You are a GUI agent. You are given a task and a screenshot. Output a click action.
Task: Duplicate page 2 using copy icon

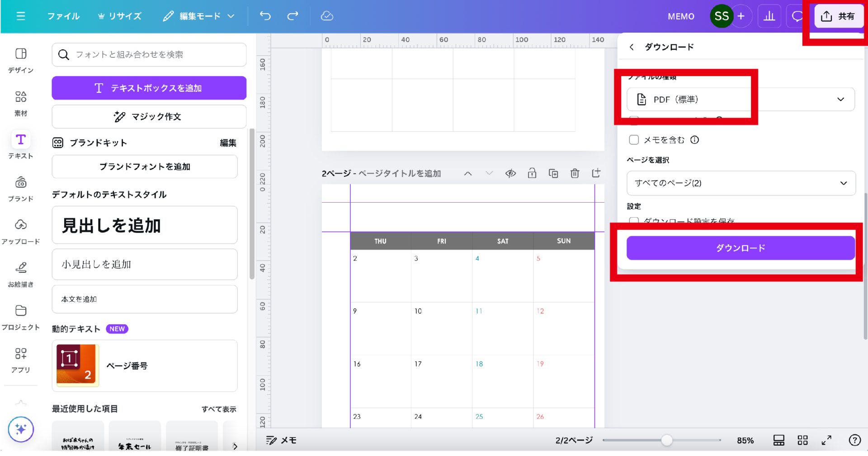pos(553,173)
